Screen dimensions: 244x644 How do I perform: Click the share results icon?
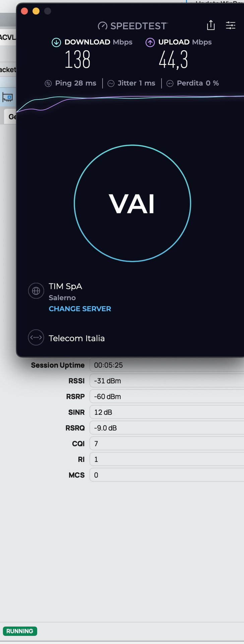211,25
